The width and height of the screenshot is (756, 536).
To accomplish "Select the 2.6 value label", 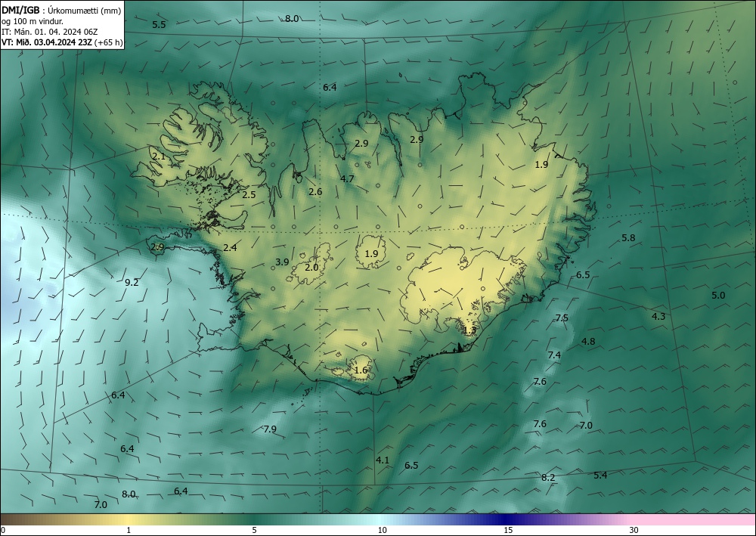I will coord(315,192).
